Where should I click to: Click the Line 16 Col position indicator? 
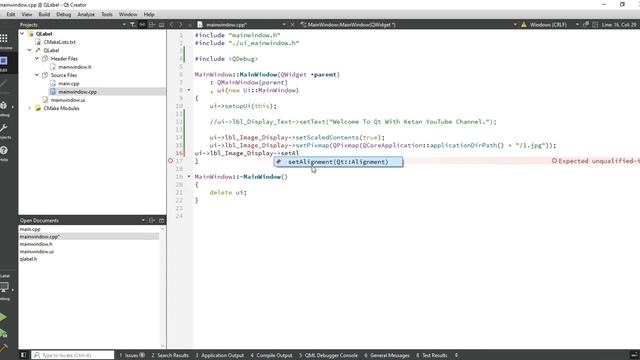(x=619, y=24)
